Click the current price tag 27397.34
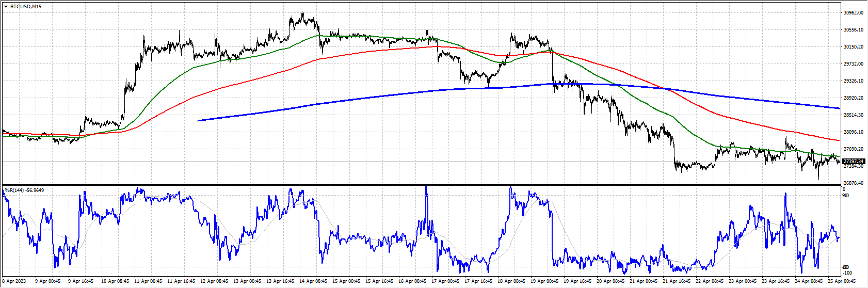This screenshot has width=868, height=288. (853, 162)
